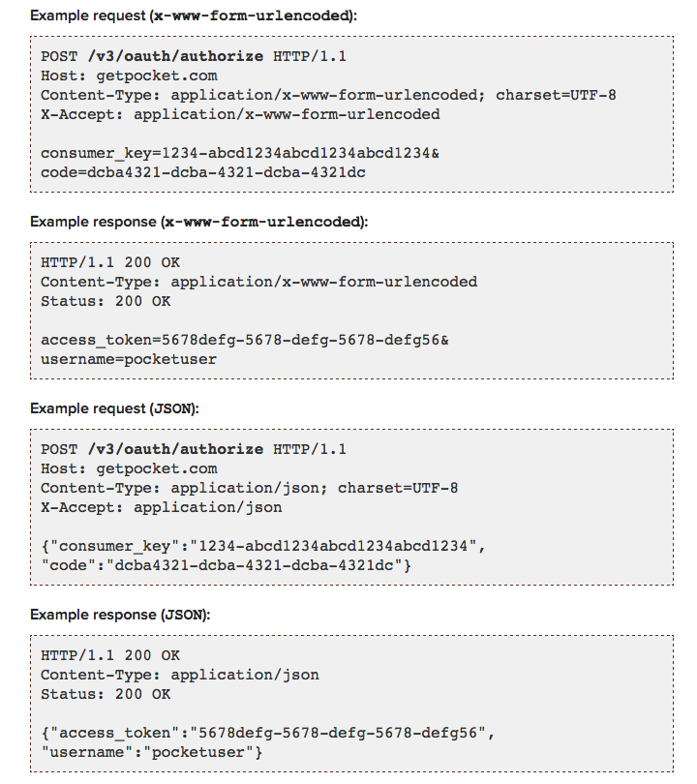Click the first POST /v3/oauth/authorize line
Screen dimensions: 697x784
point(194,56)
